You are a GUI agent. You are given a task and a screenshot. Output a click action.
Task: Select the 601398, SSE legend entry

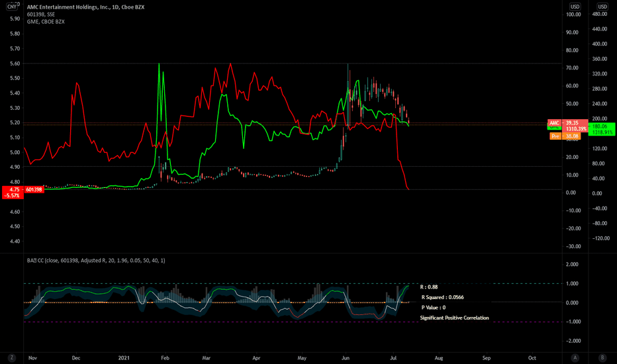[x=41, y=15]
